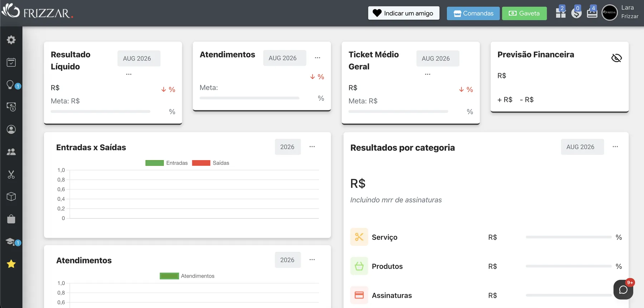Open Entradas x Saídas 2026 year selector
This screenshot has height=308, width=644.
tap(288, 147)
